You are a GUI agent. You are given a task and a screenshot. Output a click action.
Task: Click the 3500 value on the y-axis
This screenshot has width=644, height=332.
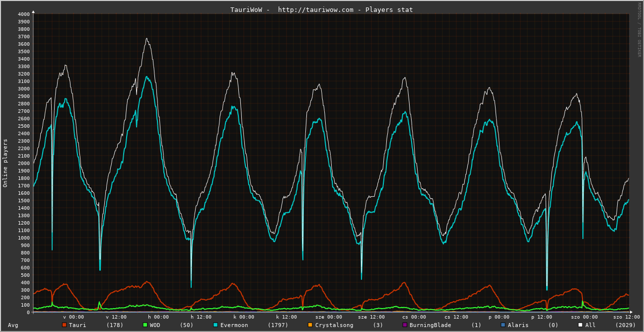click(x=24, y=51)
